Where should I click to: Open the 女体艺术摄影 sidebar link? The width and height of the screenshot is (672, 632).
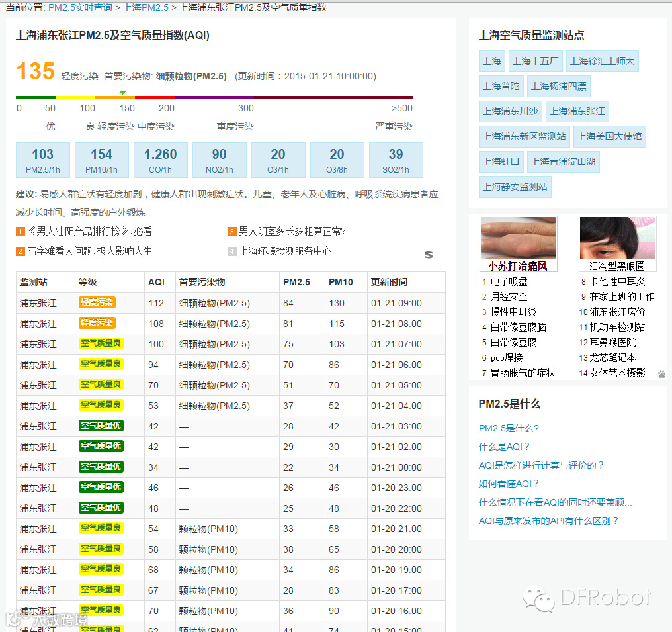click(617, 373)
